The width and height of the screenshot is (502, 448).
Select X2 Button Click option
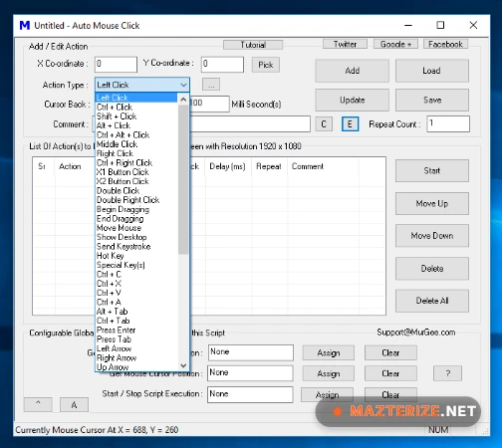click(x=136, y=181)
